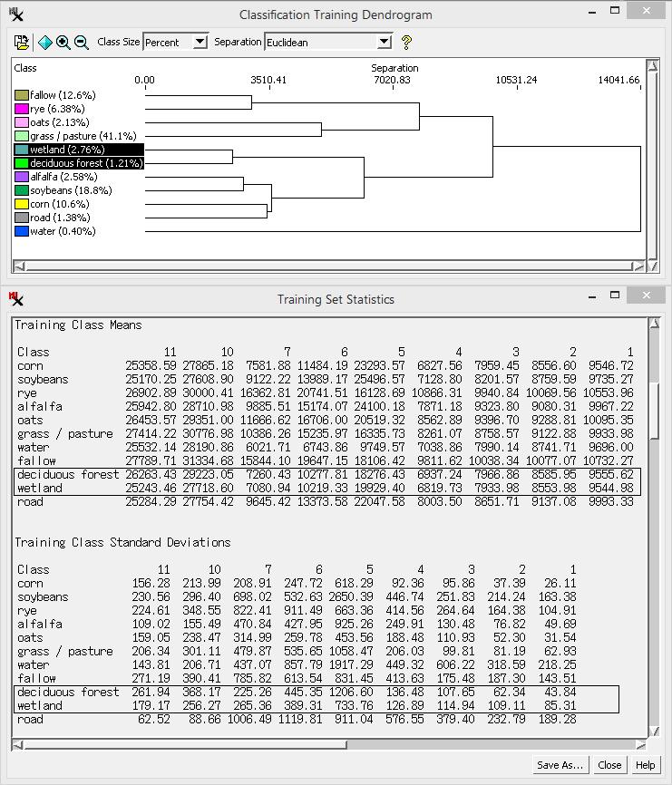
Task: Click the Close button in statistics window
Action: pyautogui.click(x=609, y=765)
